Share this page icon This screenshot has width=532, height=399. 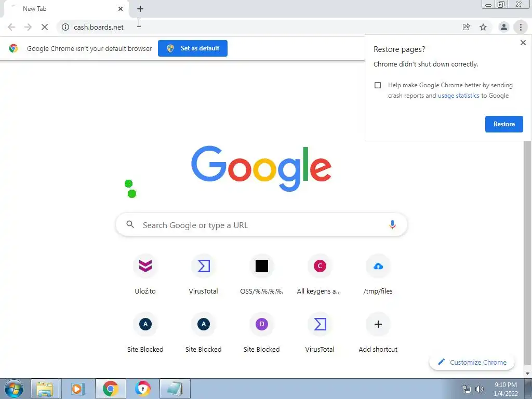pyautogui.click(x=466, y=27)
